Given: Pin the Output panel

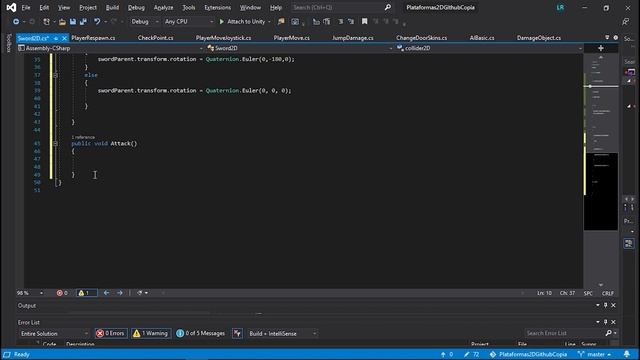Looking at the screenshot, I should (606, 305).
